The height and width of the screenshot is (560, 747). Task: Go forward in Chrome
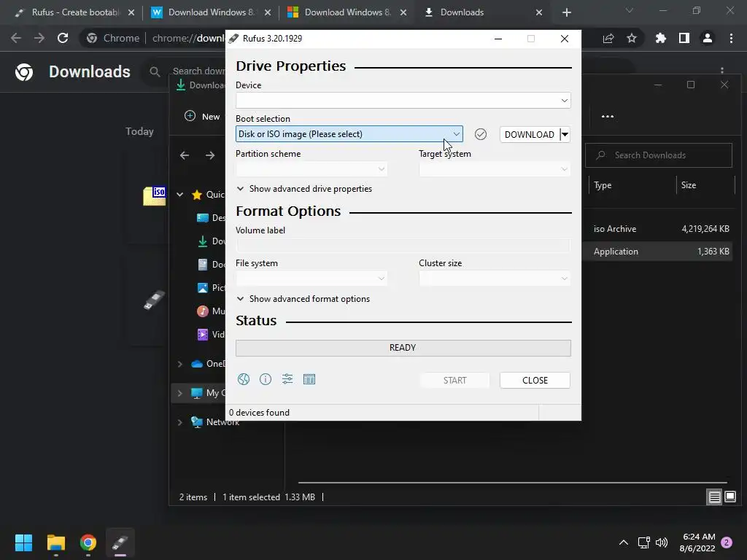point(39,38)
